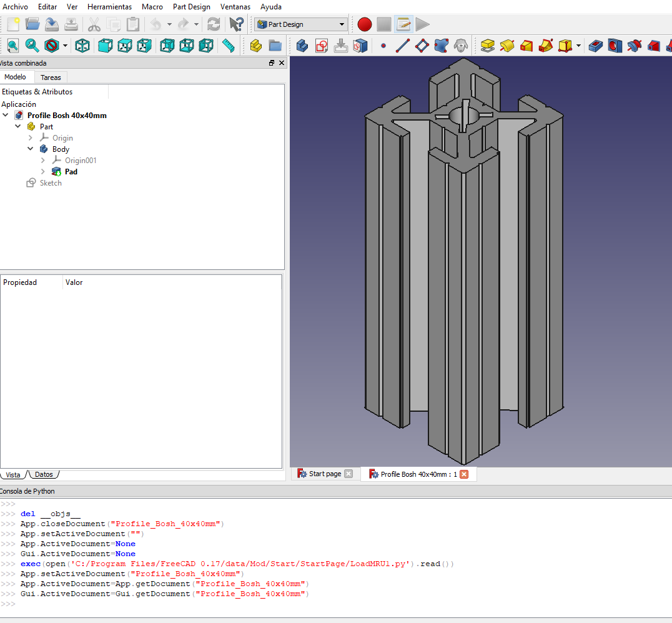
Task: Switch to the Tareas tab
Action: (x=51, y=77)
